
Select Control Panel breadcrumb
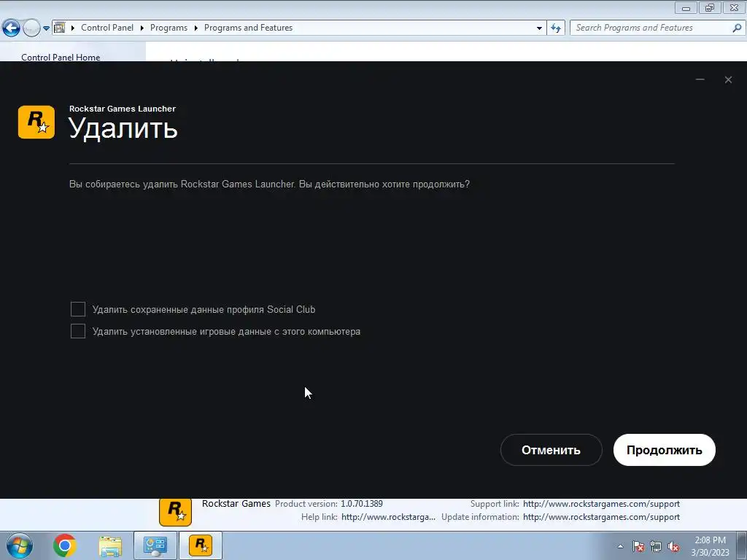pos(107,28)
